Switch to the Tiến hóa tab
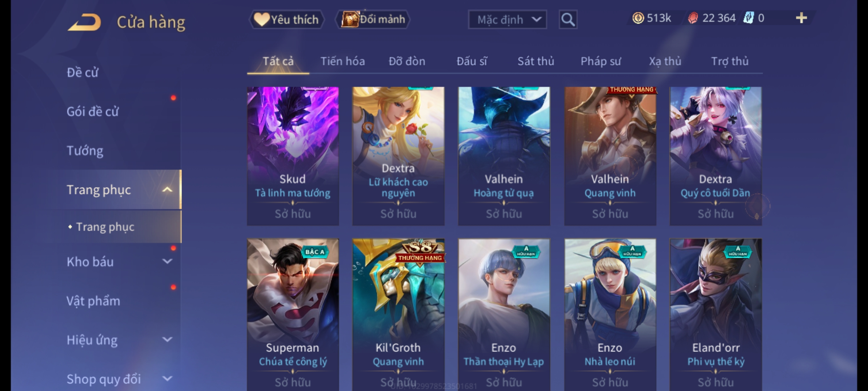Image resolution: width=868 pixels, height=391 pixels. point(342,61)
